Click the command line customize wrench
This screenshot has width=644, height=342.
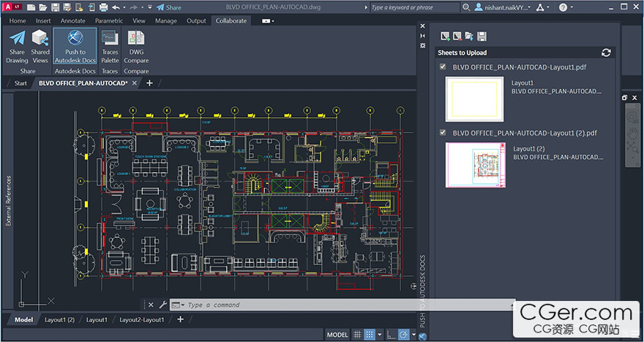pos(162,305)
